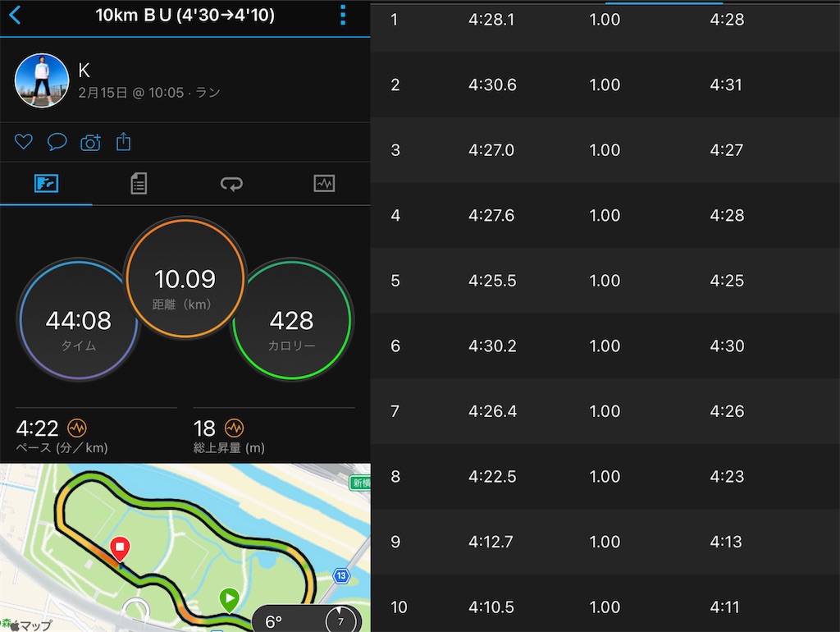Switch to the stats details tab
This screenshot has width=840, height=632.
point(139,183)
